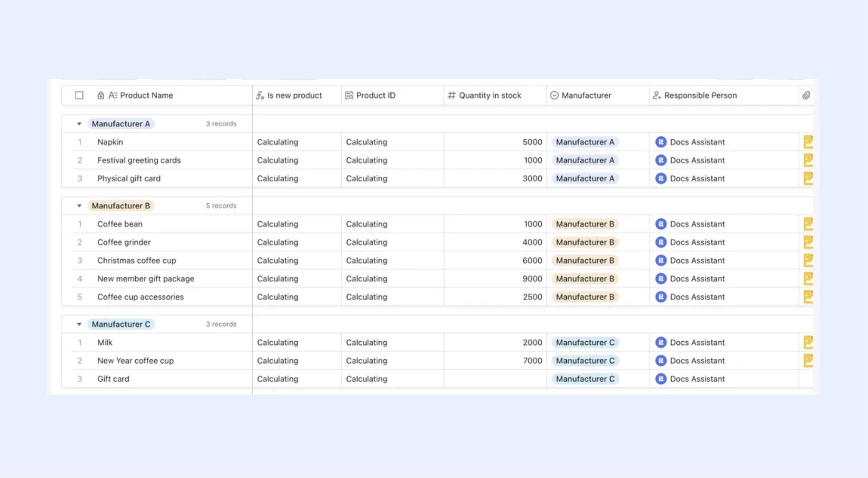The image size is (868, 478).
Task: Click the Manufacturer A tag in Napkin row
Action: (x=585, y=142)
